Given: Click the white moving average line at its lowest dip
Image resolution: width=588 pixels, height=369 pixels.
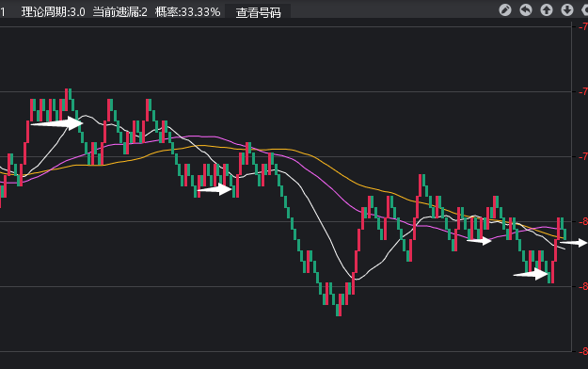Looking at the screenshot, I should pos(356,279).
